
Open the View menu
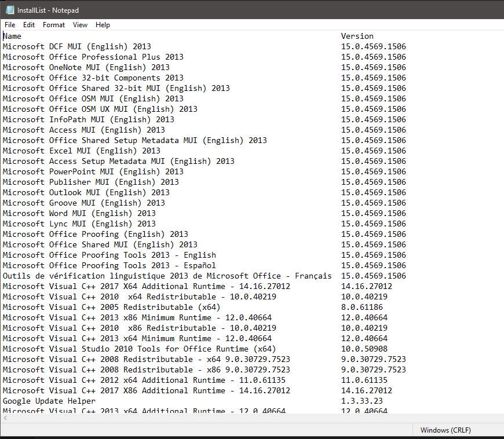pyautogui.click(x=80, y=25)
